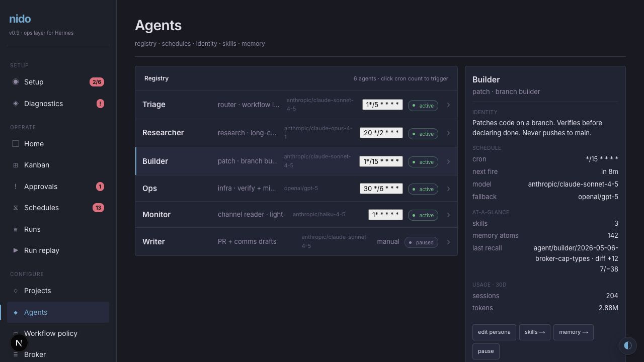Go to Kanban board
Screen dimensions: 644x362
(58, 165)
